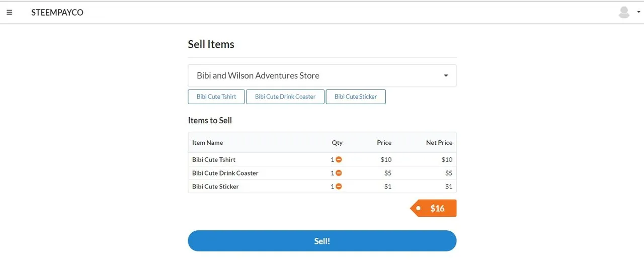Screen dimensions: 644x266
Task: Add Bibi Cute Sticker item button
Action: pos(356,97)
